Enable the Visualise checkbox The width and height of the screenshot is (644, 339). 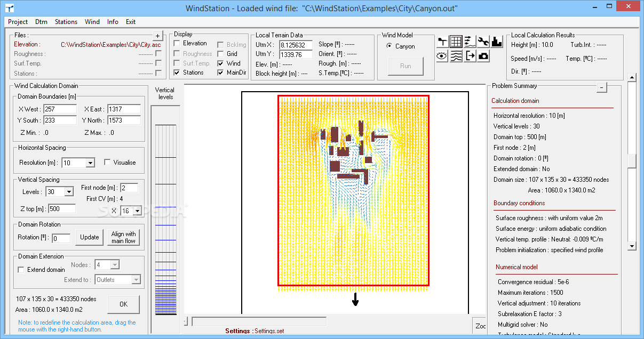(107, 163)
